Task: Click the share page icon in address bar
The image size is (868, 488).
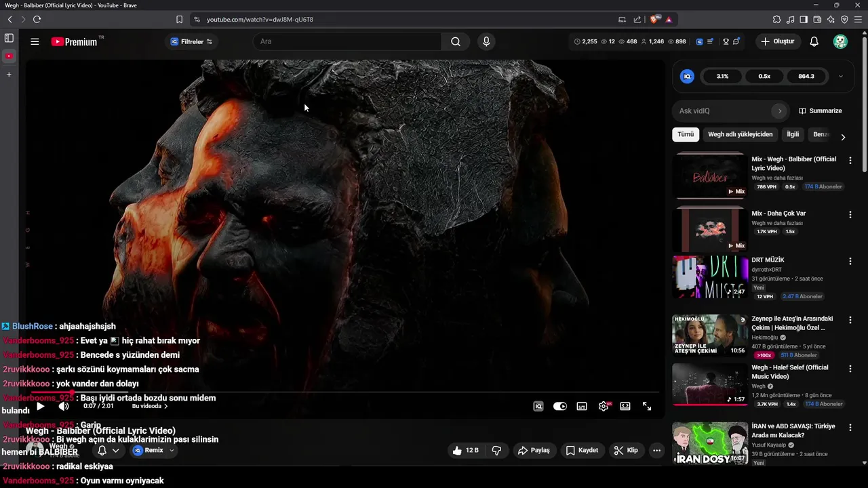Action: 637,19
